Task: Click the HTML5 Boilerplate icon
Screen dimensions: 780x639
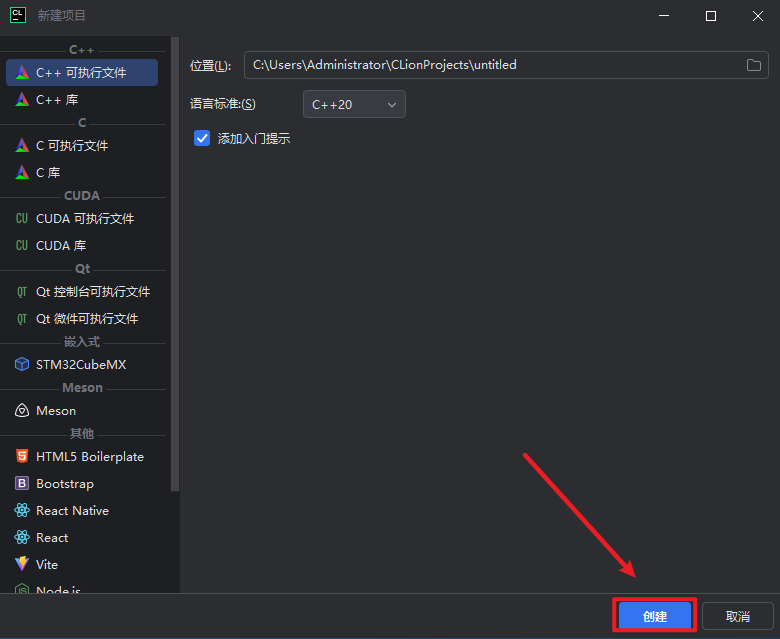Action: (x=22, y=457)
